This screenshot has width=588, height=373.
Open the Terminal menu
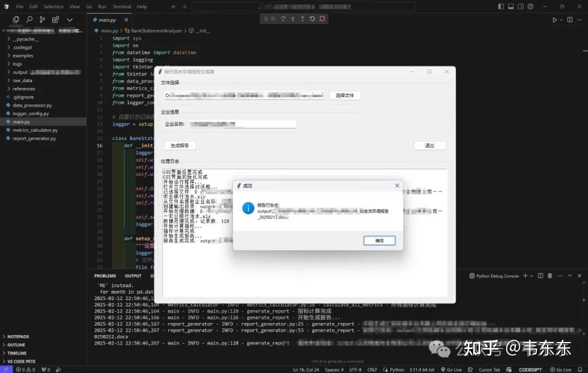pos(122,6)
